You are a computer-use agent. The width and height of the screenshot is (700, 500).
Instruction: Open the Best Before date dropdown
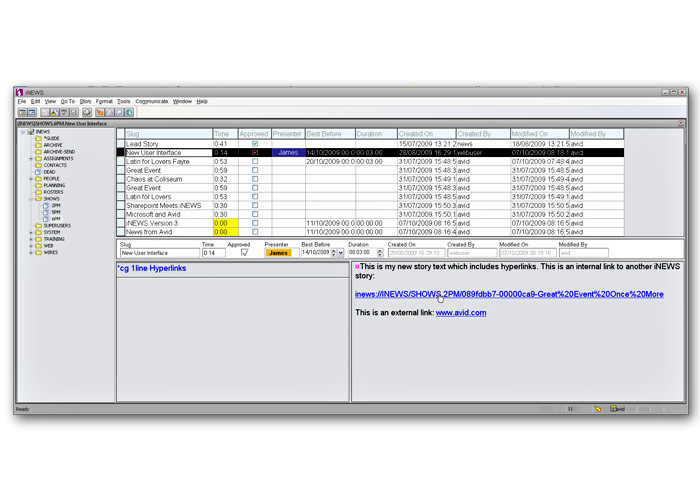pyautogui.click(x=341, y=253)
